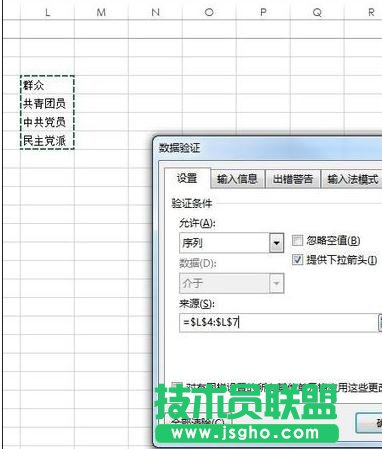The width and height of the screenshot is (382, 449).
Task: Click the cell containing 民主党派
Action: pos(47,140)
